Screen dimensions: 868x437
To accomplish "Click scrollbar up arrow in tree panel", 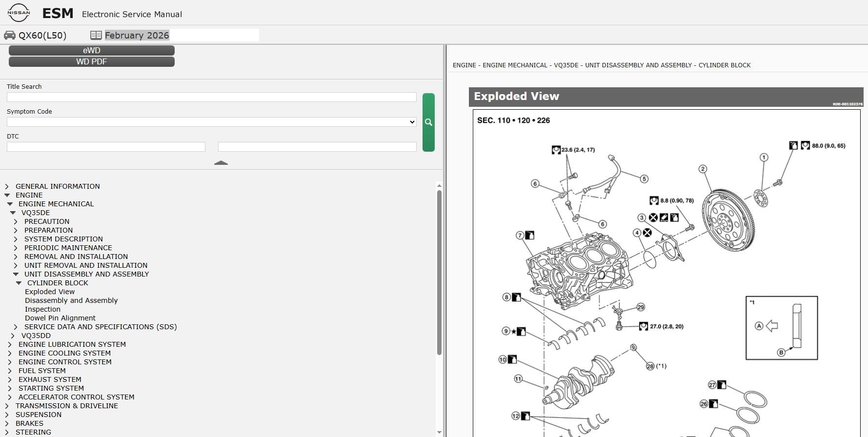I will coord(439,186).
